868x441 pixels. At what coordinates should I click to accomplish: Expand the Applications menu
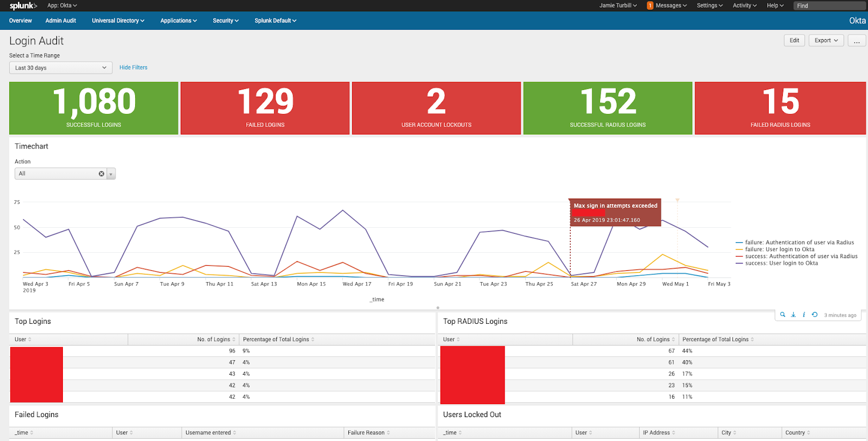pos(178,21)
